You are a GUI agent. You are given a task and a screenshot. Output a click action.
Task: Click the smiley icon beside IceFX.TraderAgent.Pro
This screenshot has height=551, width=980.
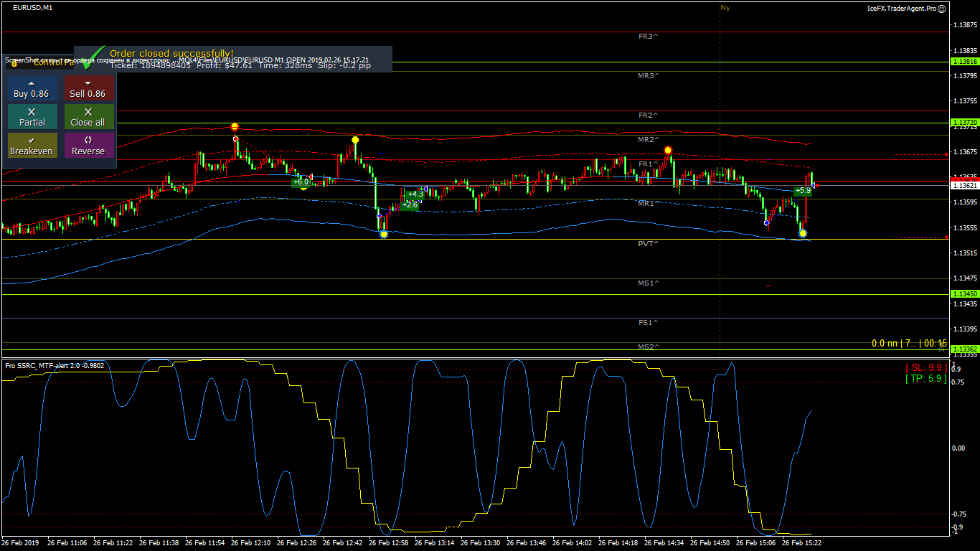[942, 9]
